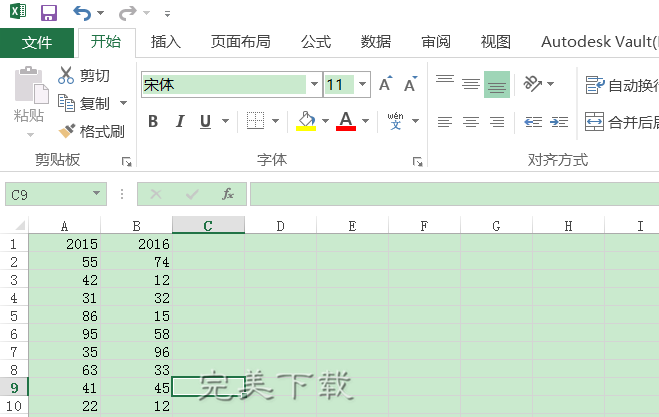This screenshot has height=417, width=659.
Task: Click the font size 11 box
Action: [339, 84]
